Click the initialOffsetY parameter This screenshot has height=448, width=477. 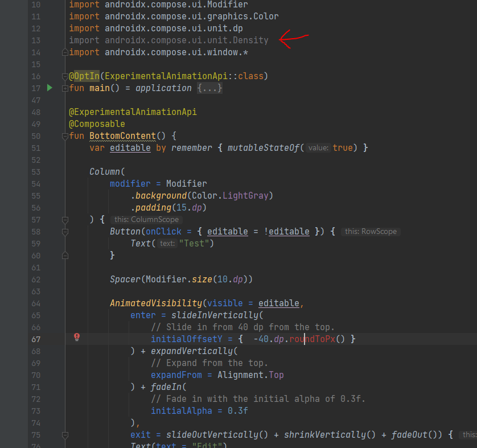click(x=187, y=339)
